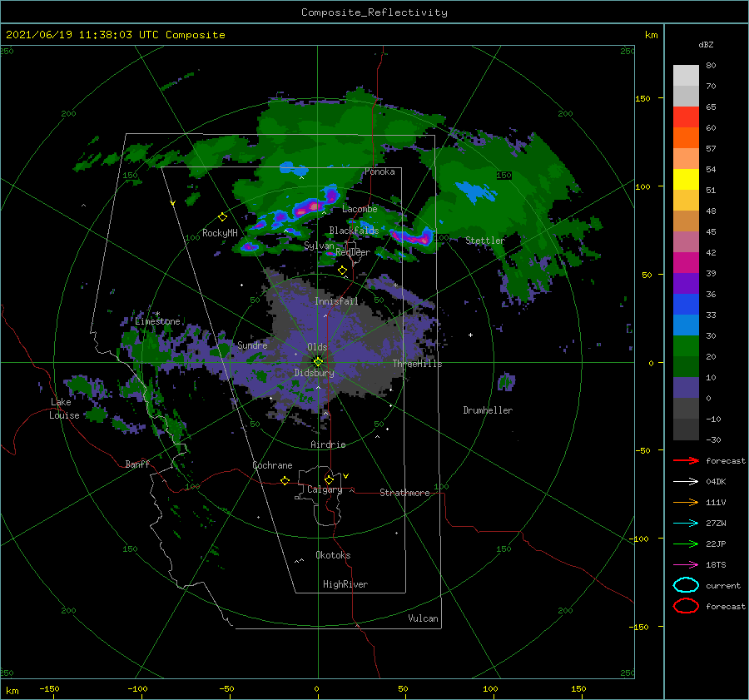
Task: Select the purple 36-39 dBZ swatch
Action: (686, 284)
